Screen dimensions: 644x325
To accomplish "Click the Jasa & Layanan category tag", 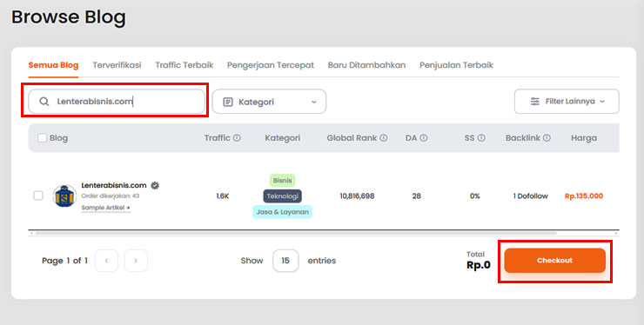I will click(x=283, y=212).
